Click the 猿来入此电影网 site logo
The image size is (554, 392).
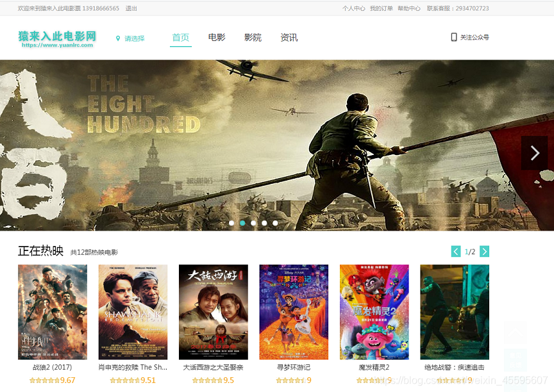(x=57, y=39)
